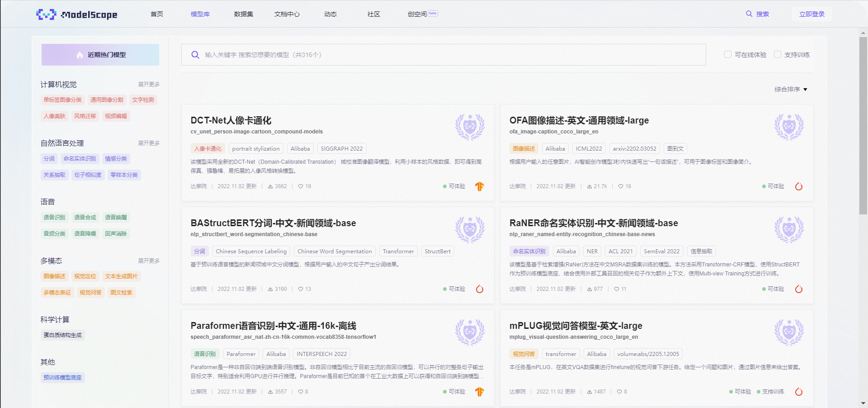This screenshot has width=868, height=408.
Task: Click the Chinese Word Segmentation tag
Action: [335, 251]
